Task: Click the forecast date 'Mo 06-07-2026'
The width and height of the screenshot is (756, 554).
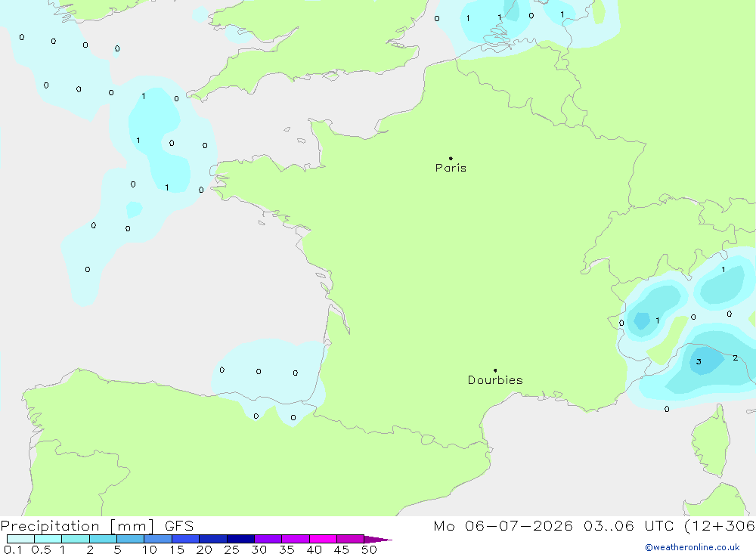Action: pos(503,526)
